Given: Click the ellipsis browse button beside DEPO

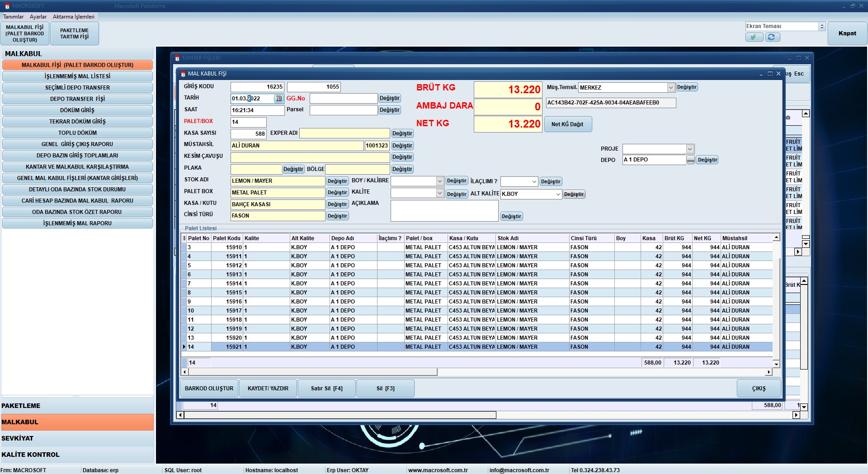Looking at the screenshot, I should pos(690,160).
